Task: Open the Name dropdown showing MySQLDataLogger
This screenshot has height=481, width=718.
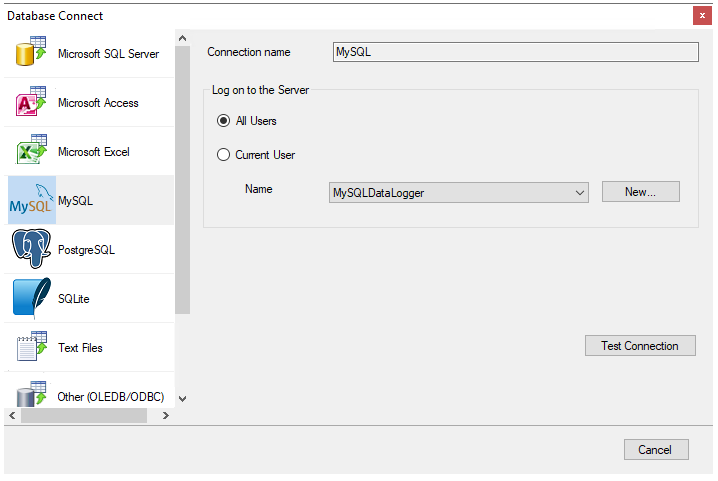Action: coord(459,193)
